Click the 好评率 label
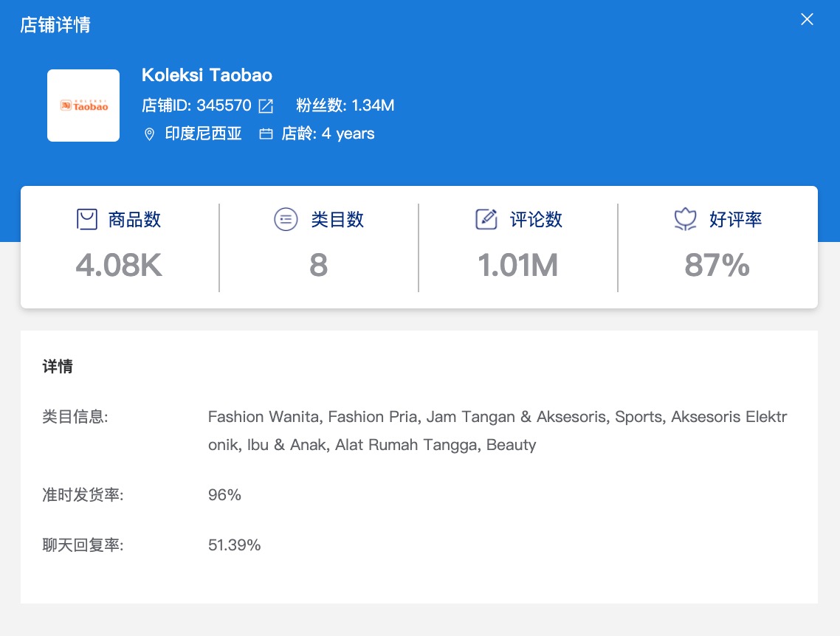 pos(735,219)
